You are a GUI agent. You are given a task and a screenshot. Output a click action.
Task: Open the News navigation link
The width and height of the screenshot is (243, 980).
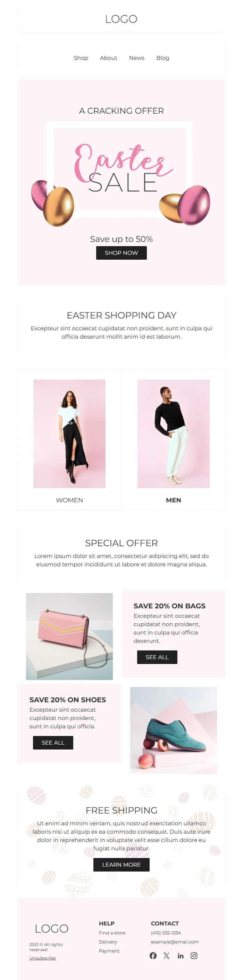pos(137,58)
